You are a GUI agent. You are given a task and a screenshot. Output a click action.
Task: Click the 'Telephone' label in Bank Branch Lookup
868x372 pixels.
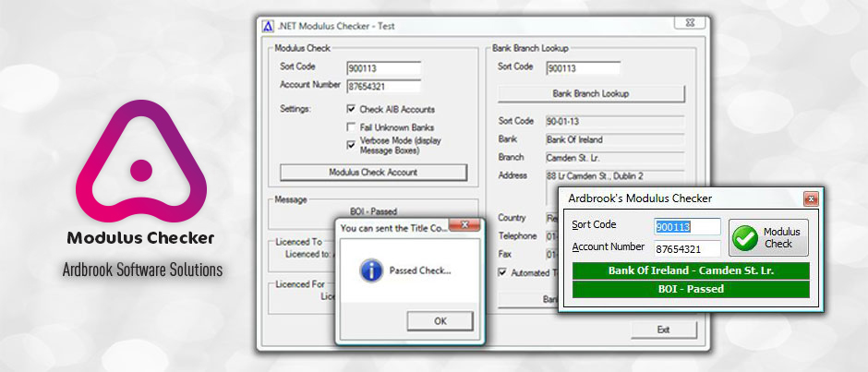(x=517, y=235)
